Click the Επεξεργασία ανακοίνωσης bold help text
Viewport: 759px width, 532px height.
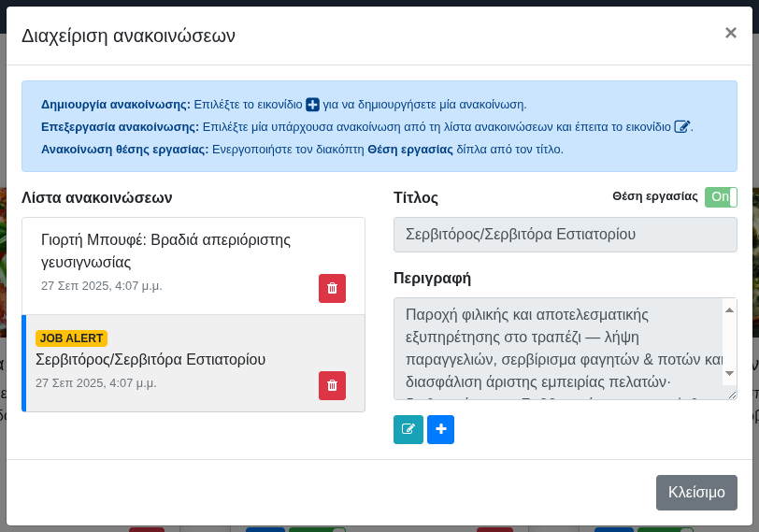click(x=120, y=127)
